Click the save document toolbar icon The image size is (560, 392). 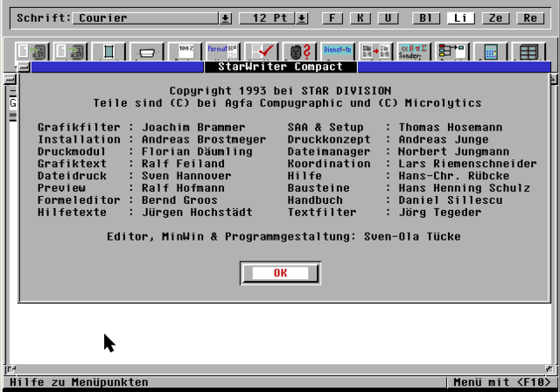pyautogui.click(x=70, y=52)
